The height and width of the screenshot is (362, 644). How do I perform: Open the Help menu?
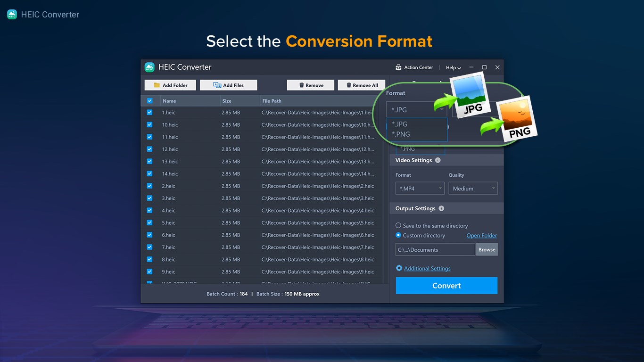[454, 67]
